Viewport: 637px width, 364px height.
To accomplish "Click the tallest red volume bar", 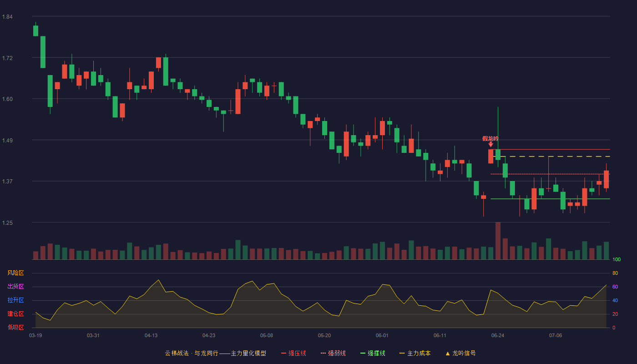I will [x=498, y=241].
